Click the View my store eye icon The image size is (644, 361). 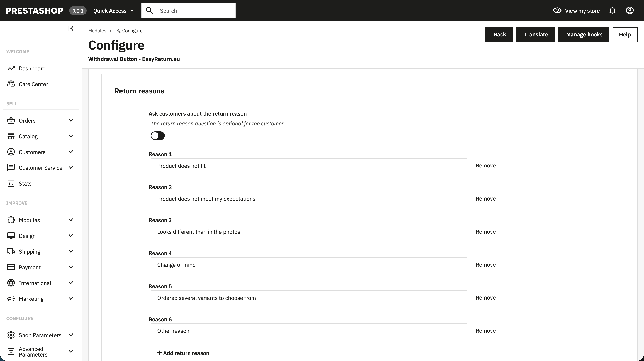[557, 11]
